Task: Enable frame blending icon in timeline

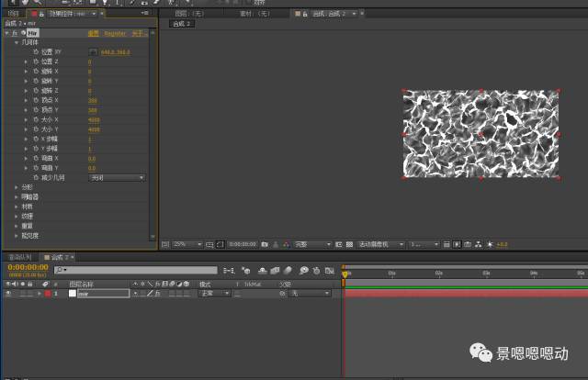Action: 275,271
